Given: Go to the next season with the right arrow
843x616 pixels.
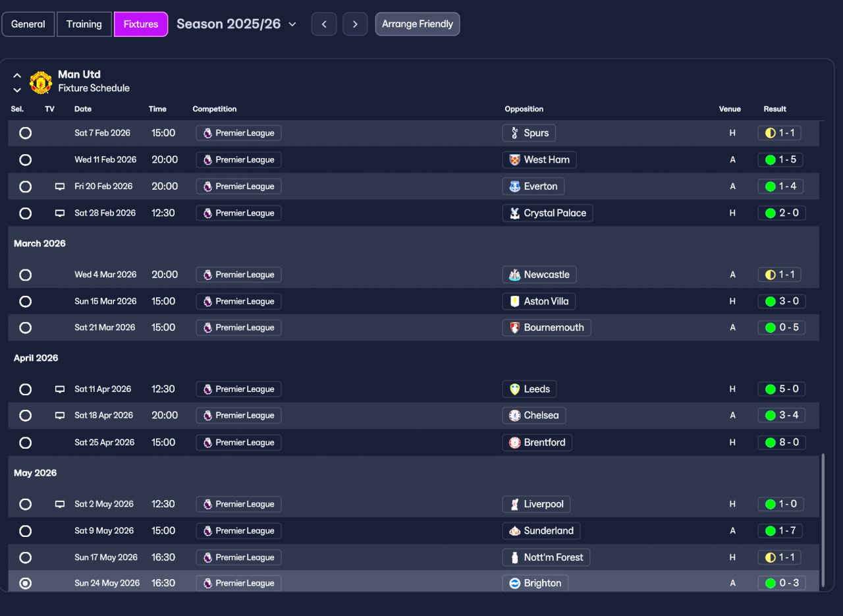Looking at the screenshot, I should tap(355, 24).
